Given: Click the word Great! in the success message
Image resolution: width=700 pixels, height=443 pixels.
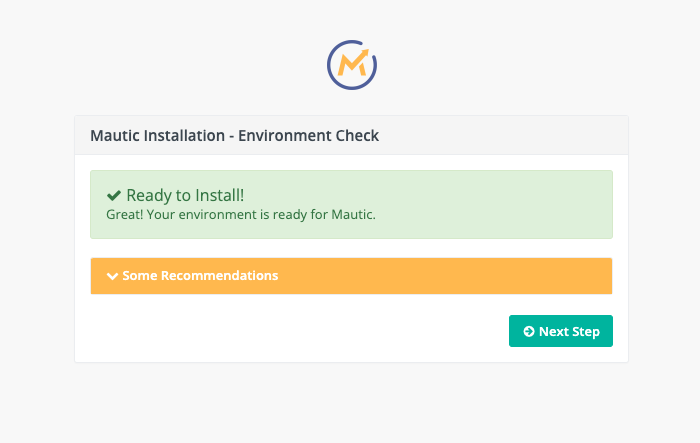Looking at the screenshot, I should point(124,214).
